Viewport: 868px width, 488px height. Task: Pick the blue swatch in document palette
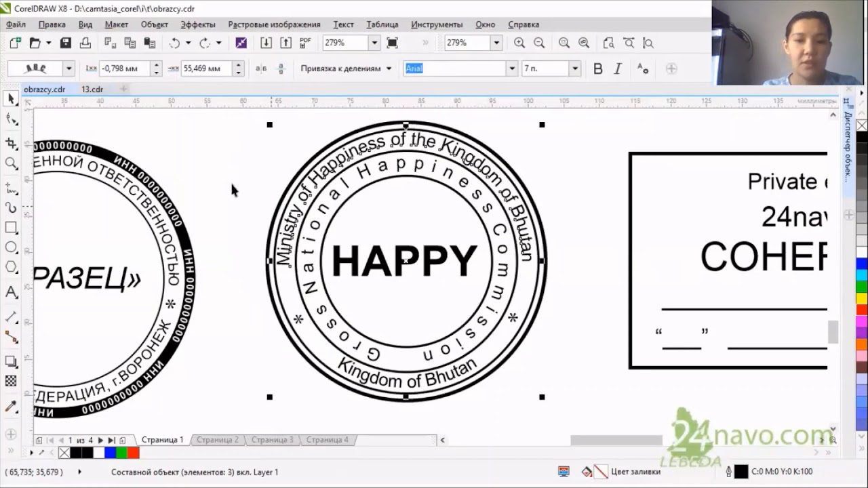pos(110,452)
